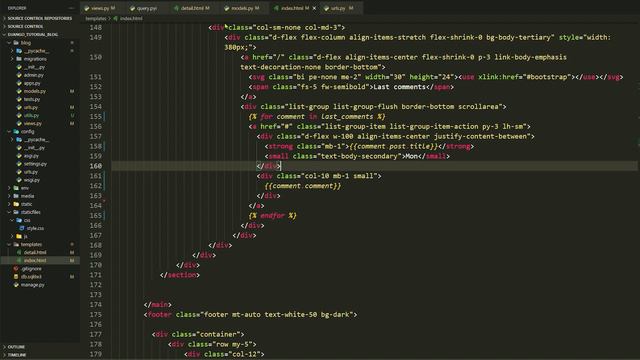Image resolution: width=640 pixels, height=360 pixels.
Task: Open the untracked utils.py file
Action: 31,116
